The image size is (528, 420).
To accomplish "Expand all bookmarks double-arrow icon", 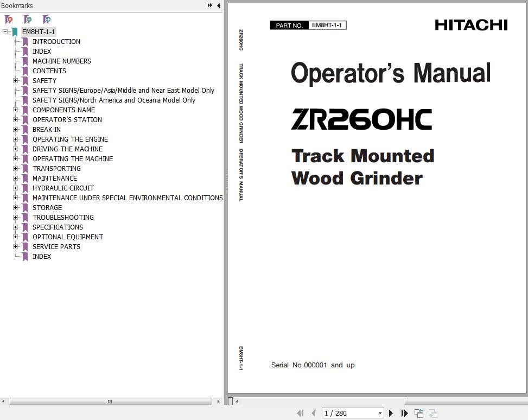I will (210, 5).
